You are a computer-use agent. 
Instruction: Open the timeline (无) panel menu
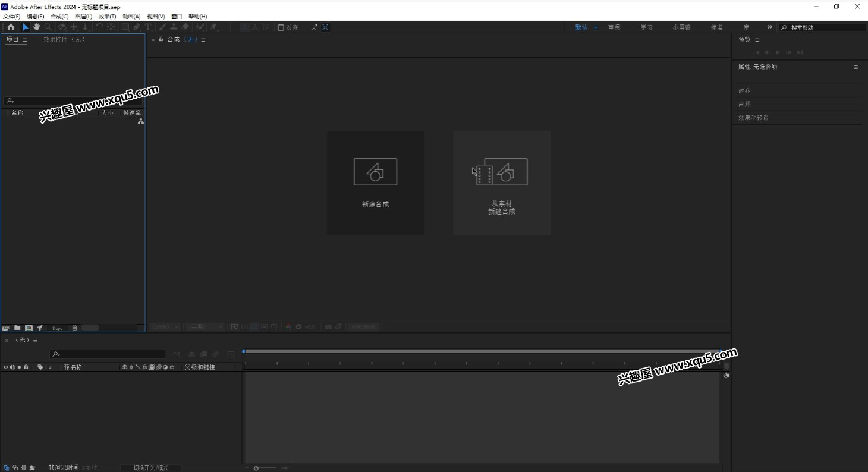(x=36, y=340)
